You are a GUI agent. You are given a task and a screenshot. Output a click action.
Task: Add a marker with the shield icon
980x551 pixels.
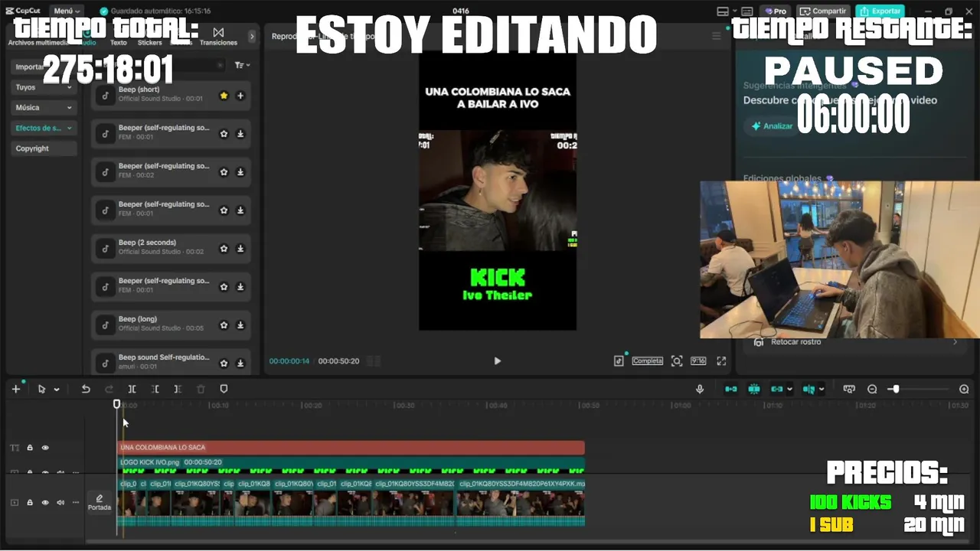[224, 389]
